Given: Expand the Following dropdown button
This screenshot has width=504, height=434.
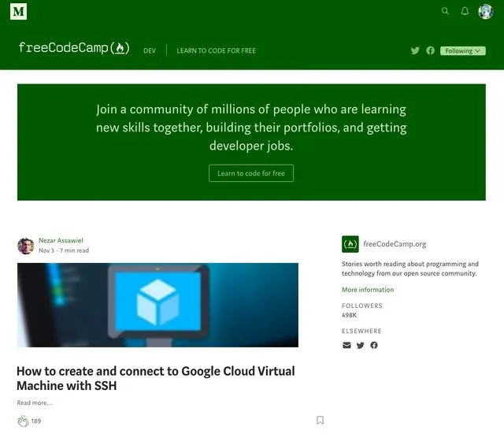Looking at the screenshot, I should coord(462,50).
